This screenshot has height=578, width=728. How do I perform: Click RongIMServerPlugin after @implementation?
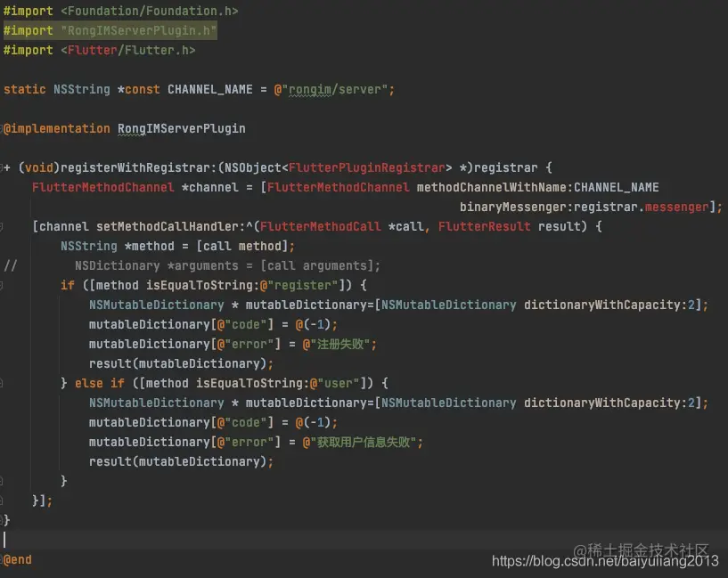tap(181, 128)
